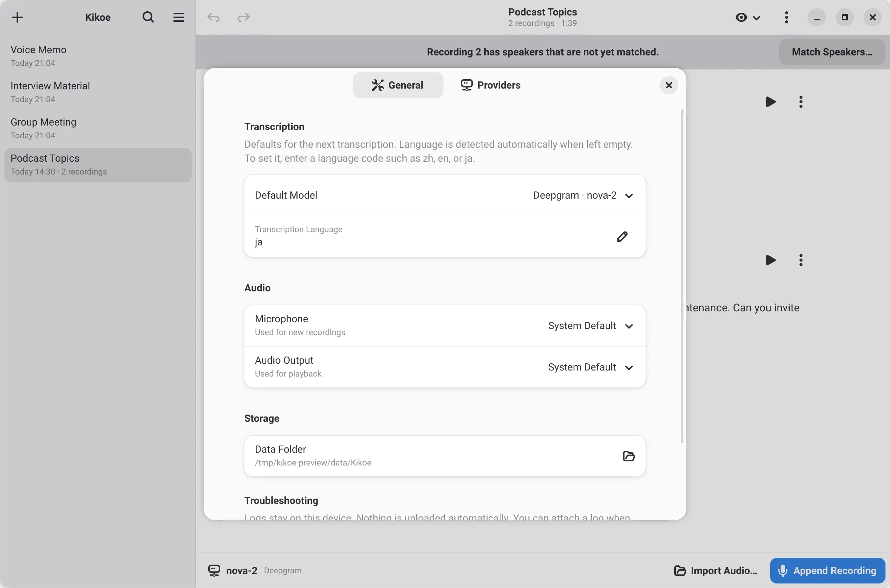Open the first recording's three-dot menu
The width and height of the screenshot is (890, 588).
801,102
